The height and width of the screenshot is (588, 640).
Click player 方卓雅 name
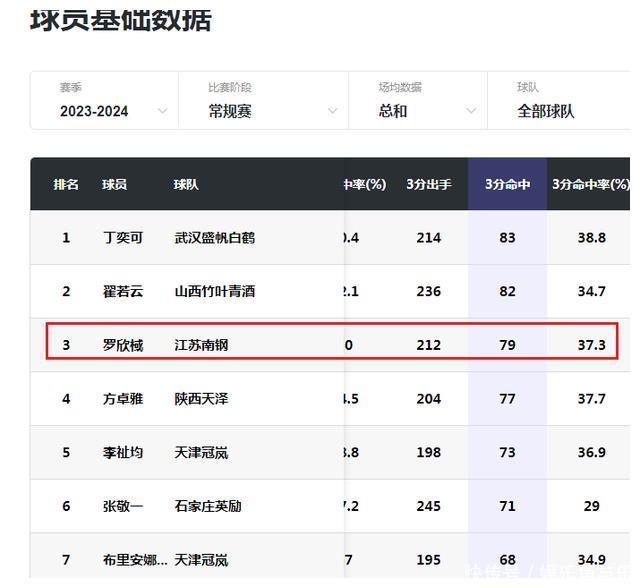pos(123,399)
